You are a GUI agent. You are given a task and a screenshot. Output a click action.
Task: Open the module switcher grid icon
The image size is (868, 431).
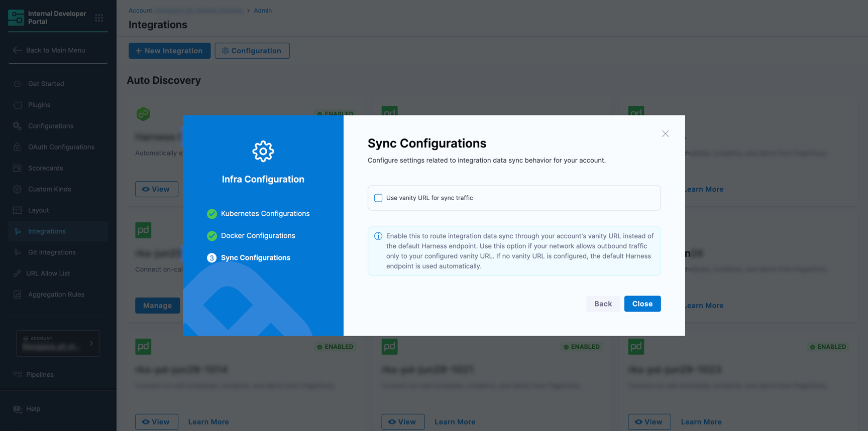point(99,18)
